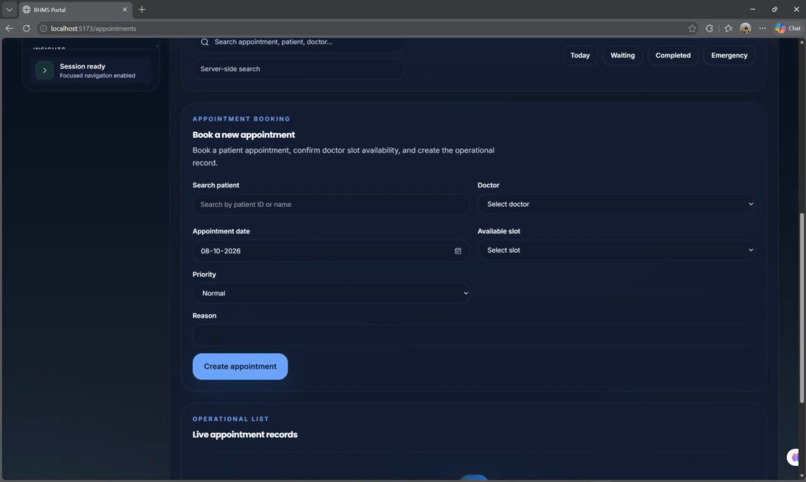Click the OPERATIONAL LIST label
Viewport: 806px width, 482px height.
pos(230,419)
